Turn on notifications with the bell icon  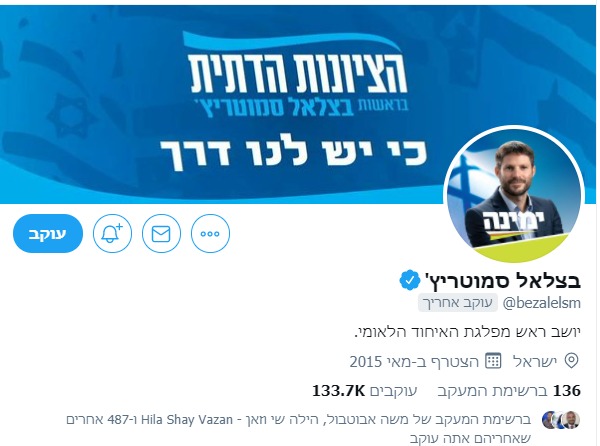pos(112,233)
